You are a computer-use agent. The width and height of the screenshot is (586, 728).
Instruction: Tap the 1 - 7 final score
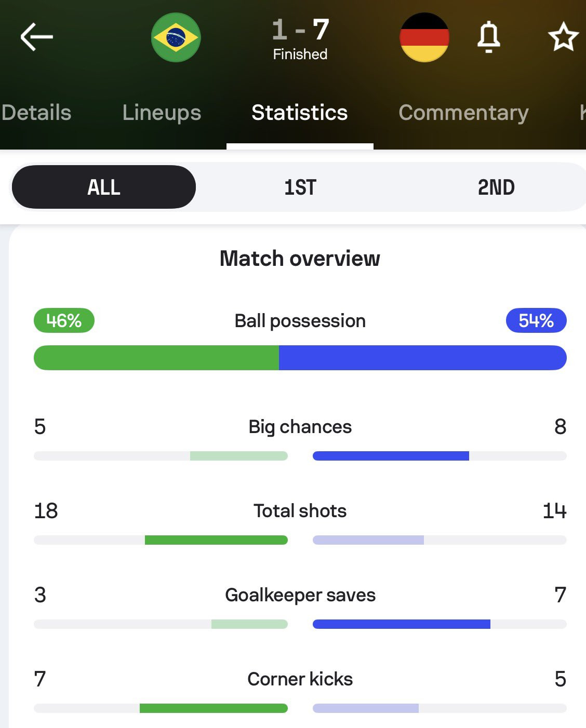(300, 29)
